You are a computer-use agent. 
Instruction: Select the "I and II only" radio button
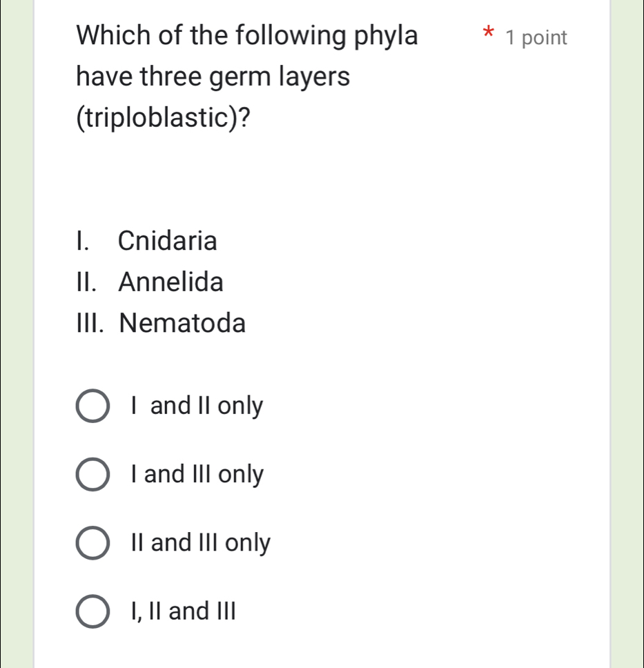click(x=92, y=407)
